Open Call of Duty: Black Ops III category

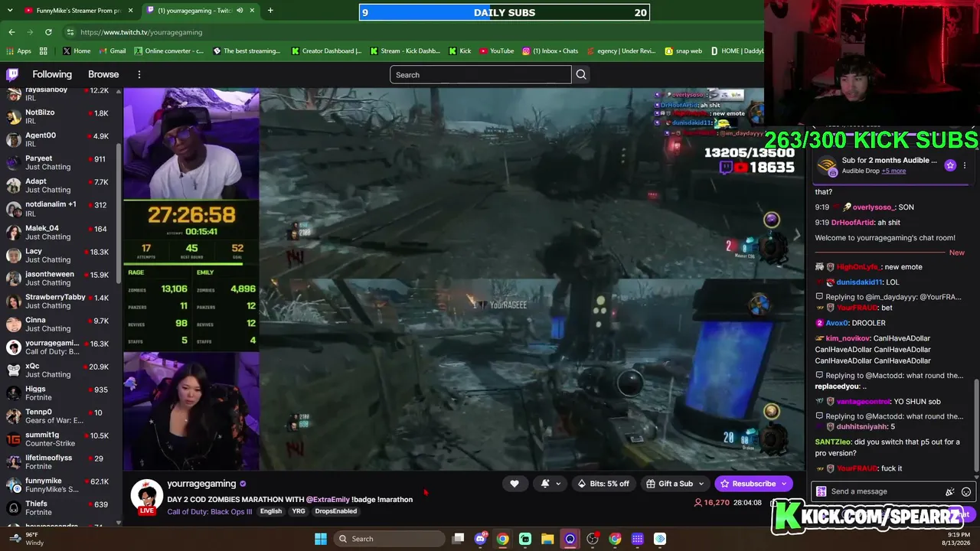click(x=209, y=511)
